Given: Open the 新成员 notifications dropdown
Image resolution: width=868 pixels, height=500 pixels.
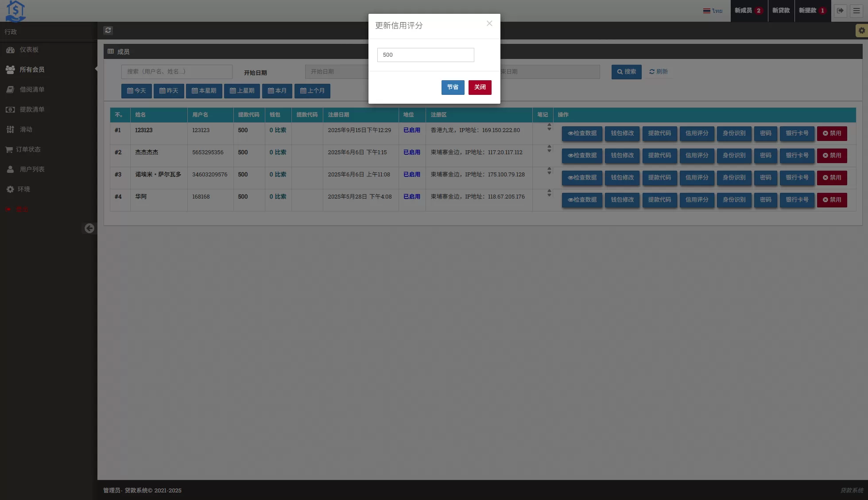Looking at the screenshot, I should [x=748, y=11].
